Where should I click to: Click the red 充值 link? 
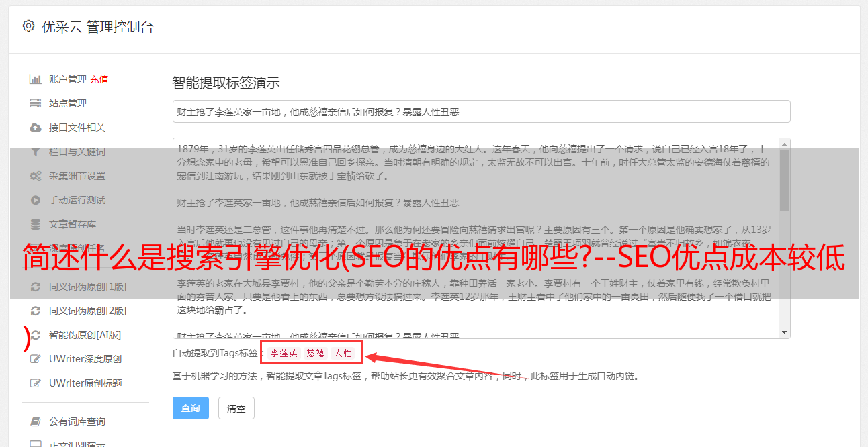point(99,79)
